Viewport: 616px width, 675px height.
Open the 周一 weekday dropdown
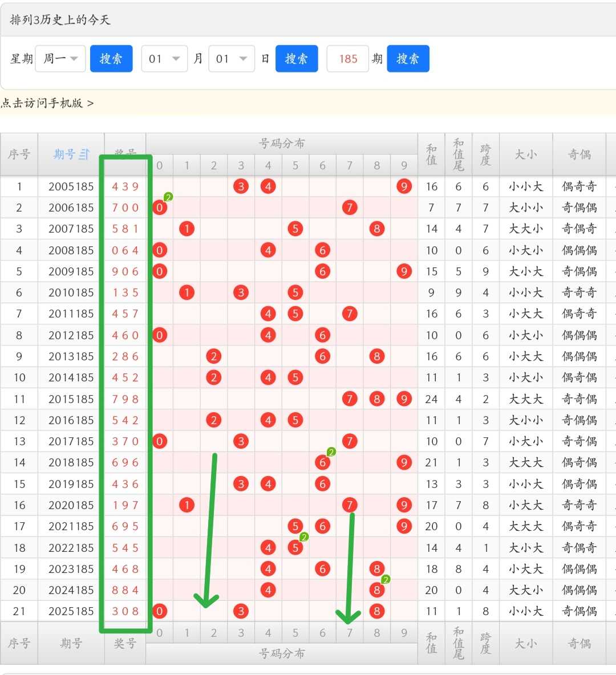coord(60,59)
